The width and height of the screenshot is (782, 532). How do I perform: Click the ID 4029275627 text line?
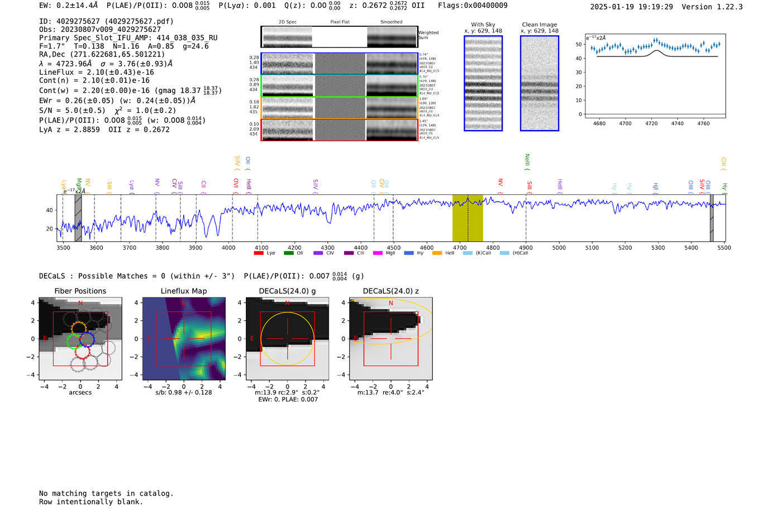coord(106,21)
